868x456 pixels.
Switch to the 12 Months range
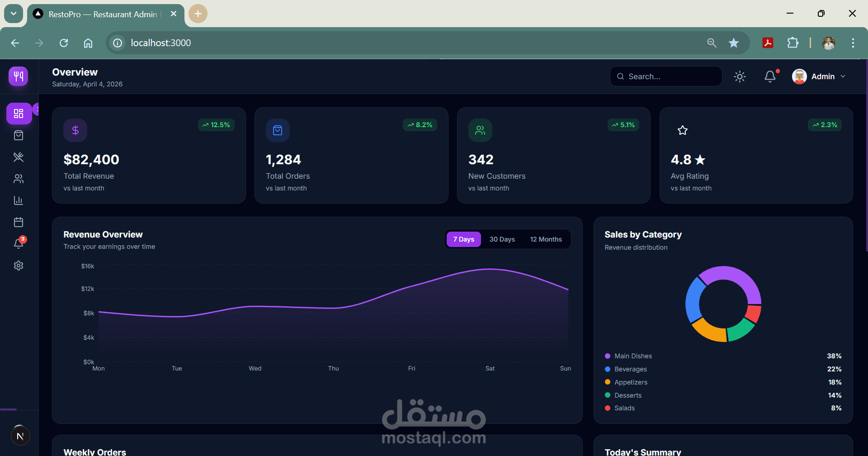coord(546,239)
